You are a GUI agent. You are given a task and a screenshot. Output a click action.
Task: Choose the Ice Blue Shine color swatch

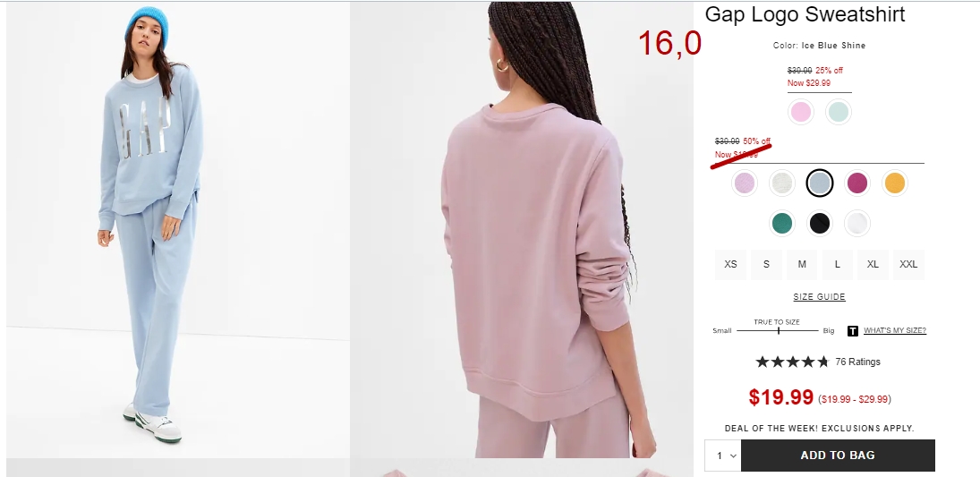pyautogui.click(x=820, y=183)
